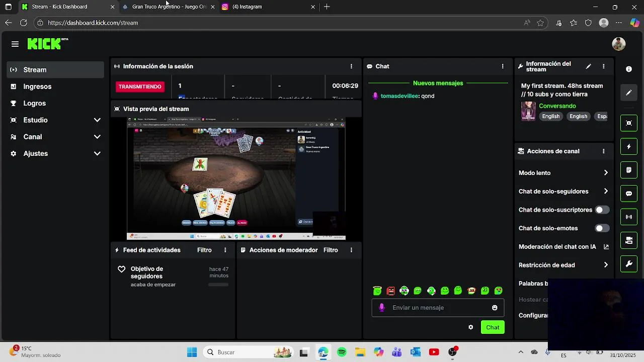Click the Enviar un mensaje input field
The height and width of the screenshot is (362, 644).
[438, 308]
